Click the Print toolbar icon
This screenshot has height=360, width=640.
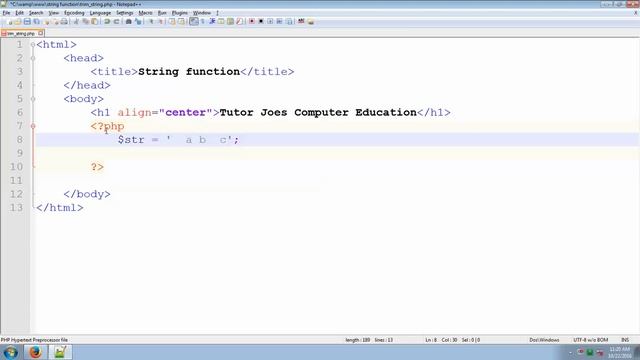click(64, 21)
